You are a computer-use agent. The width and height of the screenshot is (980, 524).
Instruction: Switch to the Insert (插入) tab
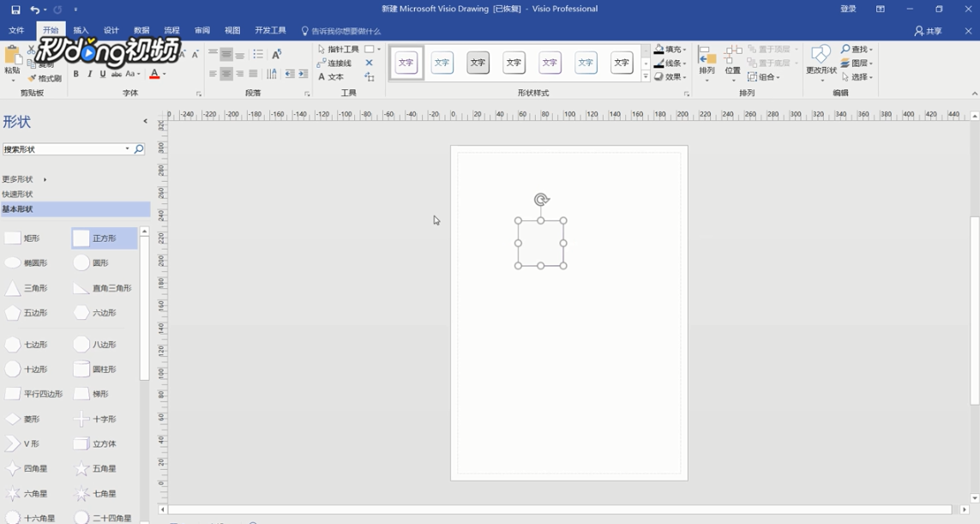tap(81, 31)
